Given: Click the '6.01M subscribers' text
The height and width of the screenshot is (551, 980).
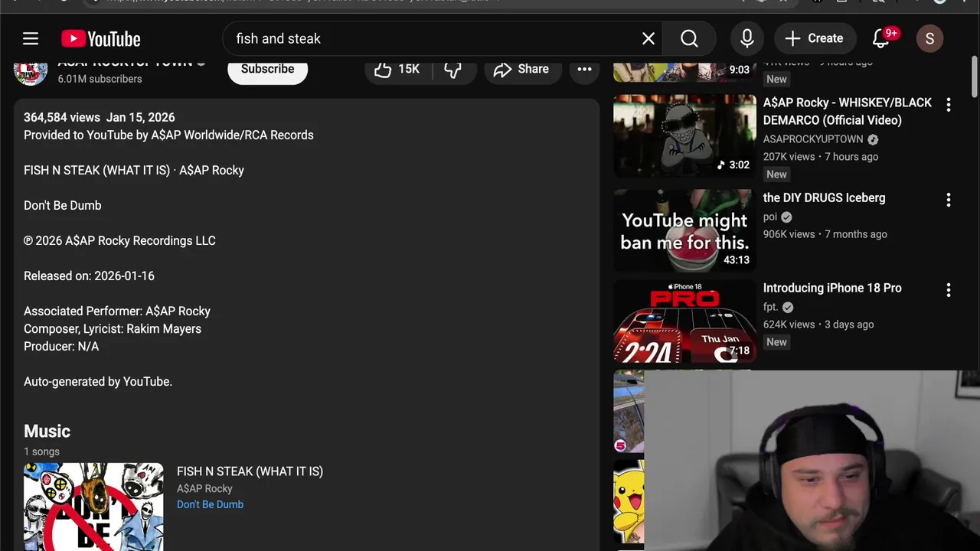Looking at the screenshot, I should (x=100, y=79).
